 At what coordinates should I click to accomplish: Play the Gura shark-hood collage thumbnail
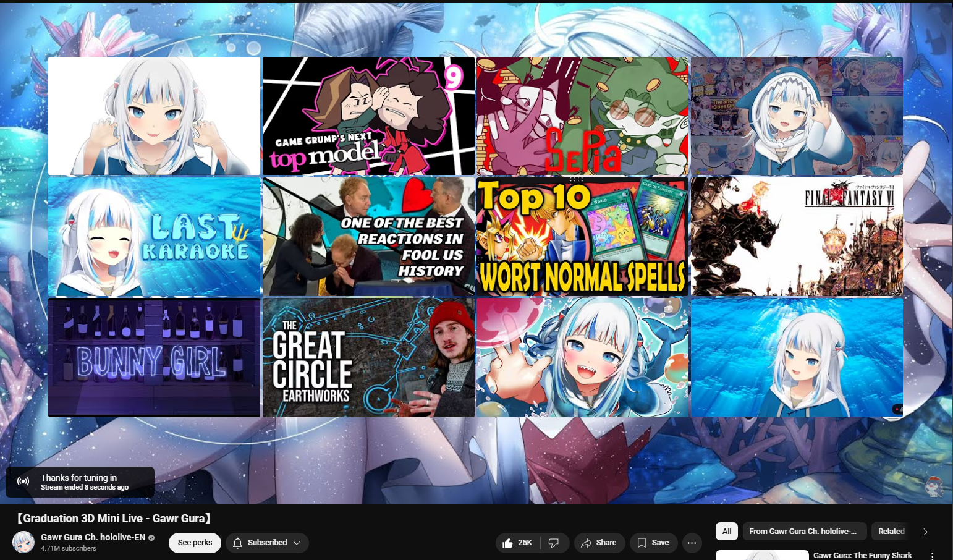point(797,116)
